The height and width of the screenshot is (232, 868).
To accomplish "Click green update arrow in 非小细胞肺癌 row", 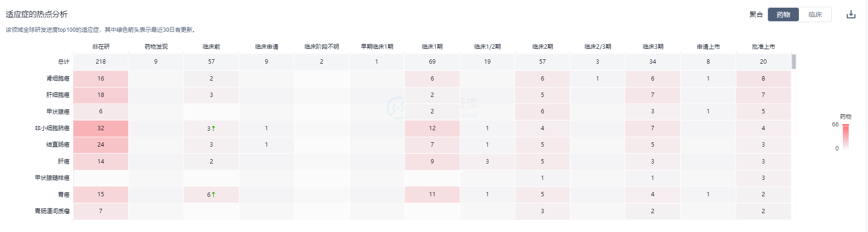I will coord(214,128).
